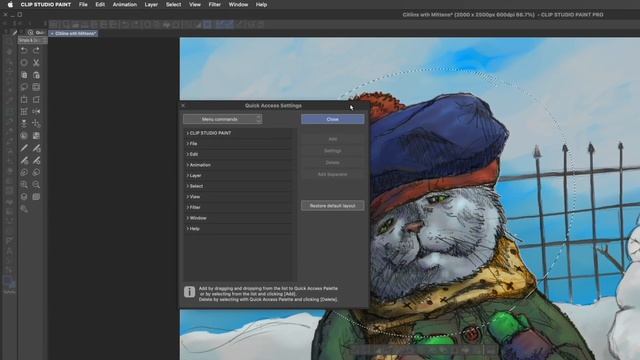
Task: Click the Redo icon in Quick Access palette
Action: [x=36, y=51]
